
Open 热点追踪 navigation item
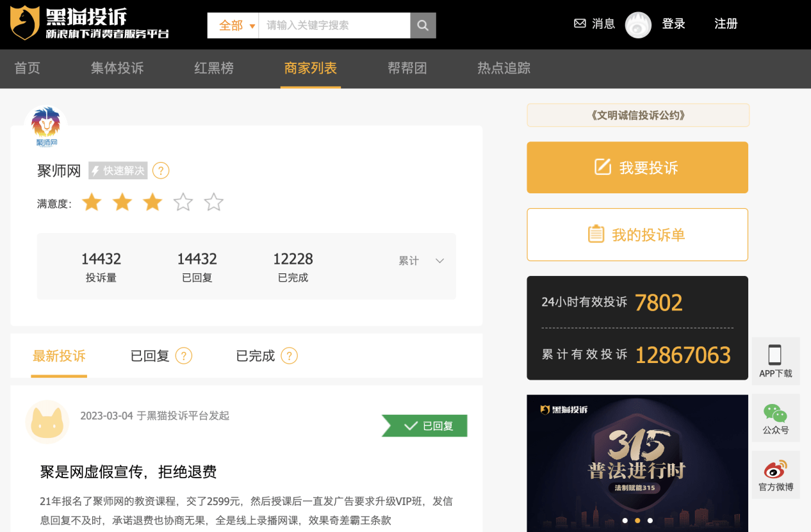click(504, 68)
